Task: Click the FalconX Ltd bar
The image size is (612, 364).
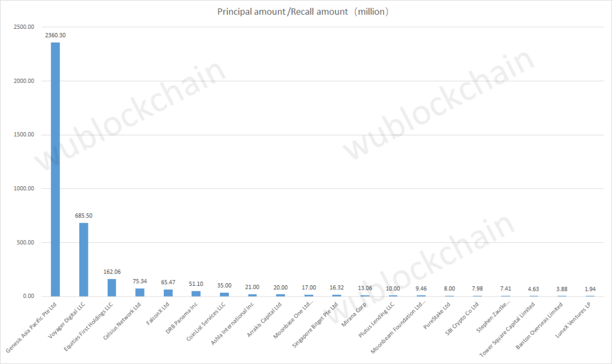Action: tap(168, 293)
